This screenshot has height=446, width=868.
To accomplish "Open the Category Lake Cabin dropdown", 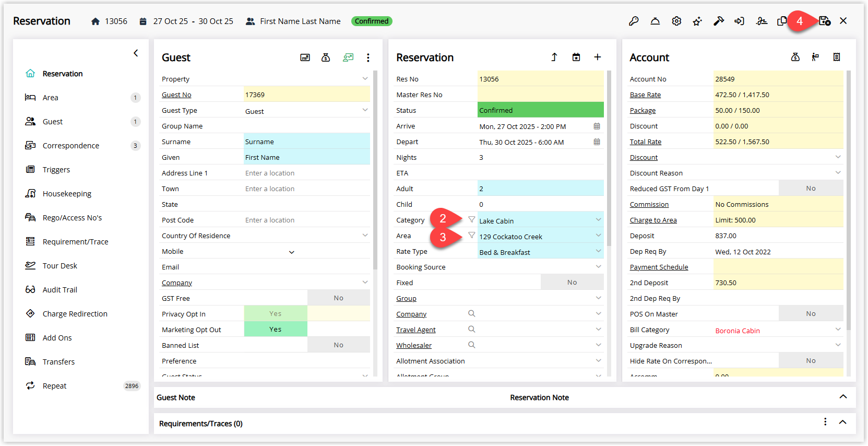I will [598, 219].
